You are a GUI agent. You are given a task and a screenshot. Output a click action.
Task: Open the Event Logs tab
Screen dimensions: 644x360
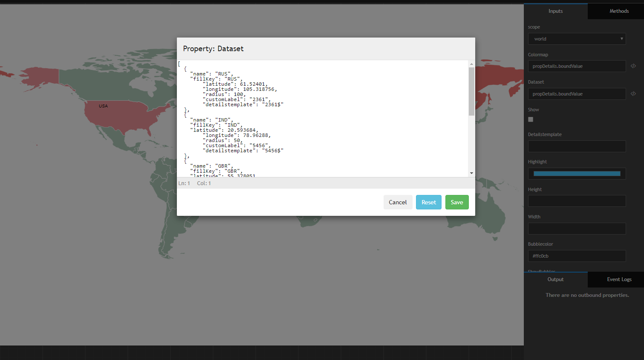pyautogui.click(x=619, y=279)
